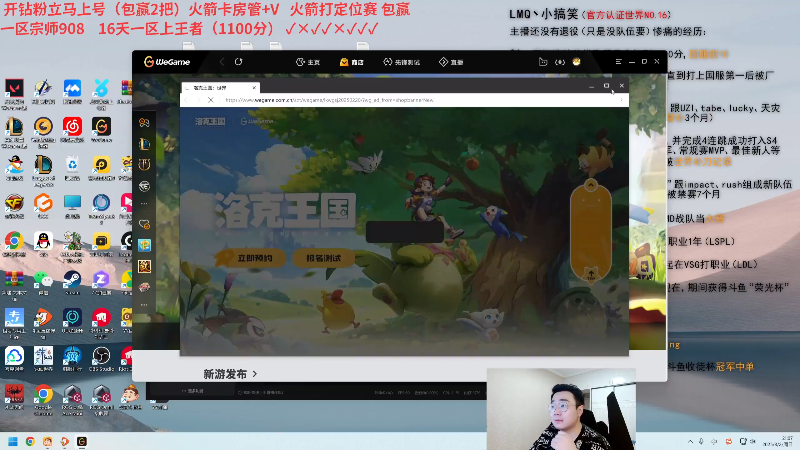The height and width of the screenshot is (450, 800).
Task: Select the gold shield game in WeGame sidebar
Action: 144,164
